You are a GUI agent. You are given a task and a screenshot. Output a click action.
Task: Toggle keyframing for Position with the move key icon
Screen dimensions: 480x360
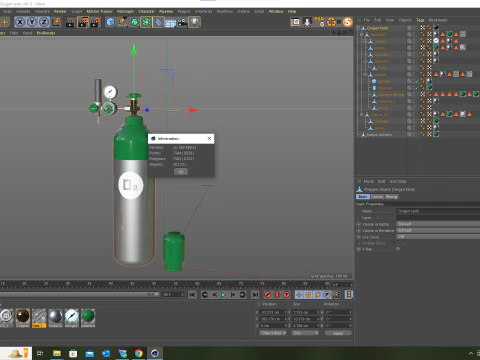[299, 295]
